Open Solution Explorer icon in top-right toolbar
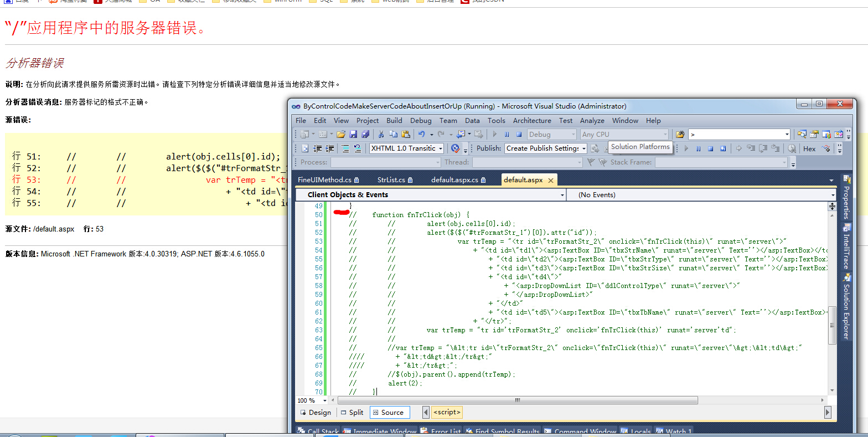Image resolution: width=868 pixels, height=437 pixels. click(x=802, y=134)
